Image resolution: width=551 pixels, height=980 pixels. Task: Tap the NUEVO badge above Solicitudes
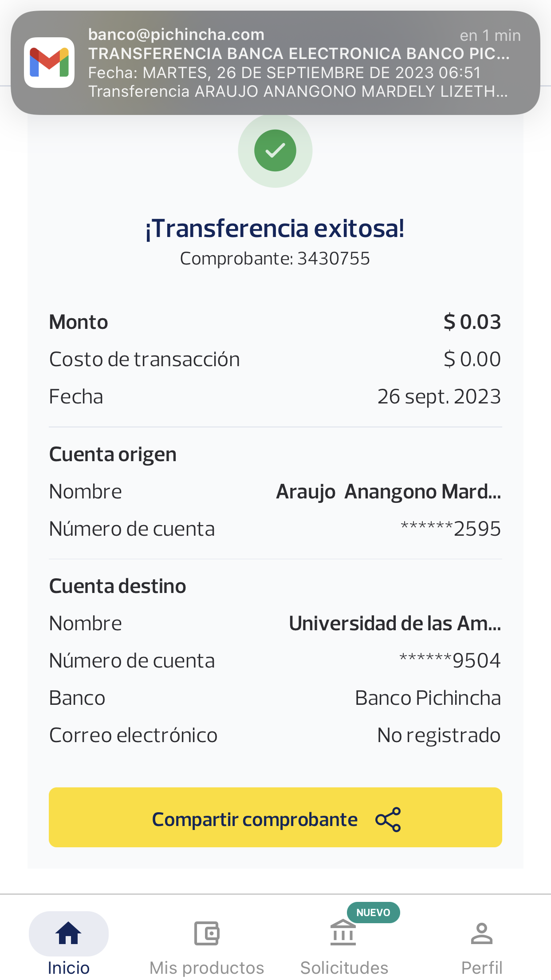click(x=373, y=913)
